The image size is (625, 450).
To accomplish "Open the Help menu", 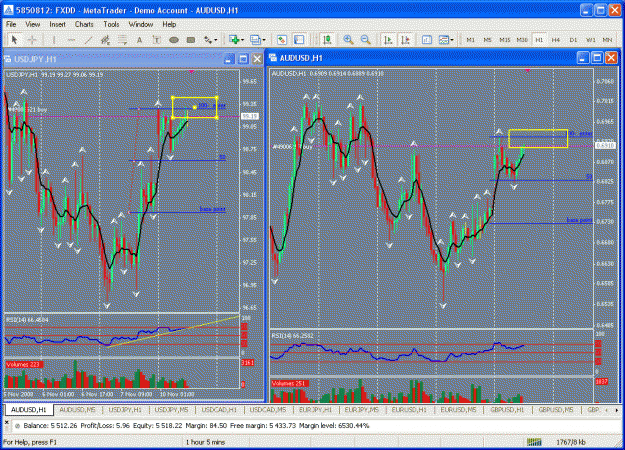I will coord(169,24).
